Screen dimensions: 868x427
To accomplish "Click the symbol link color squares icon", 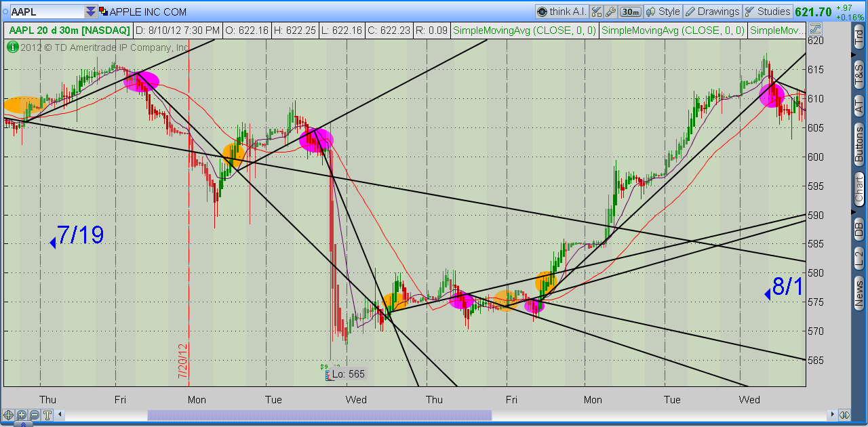I will 103,12.
